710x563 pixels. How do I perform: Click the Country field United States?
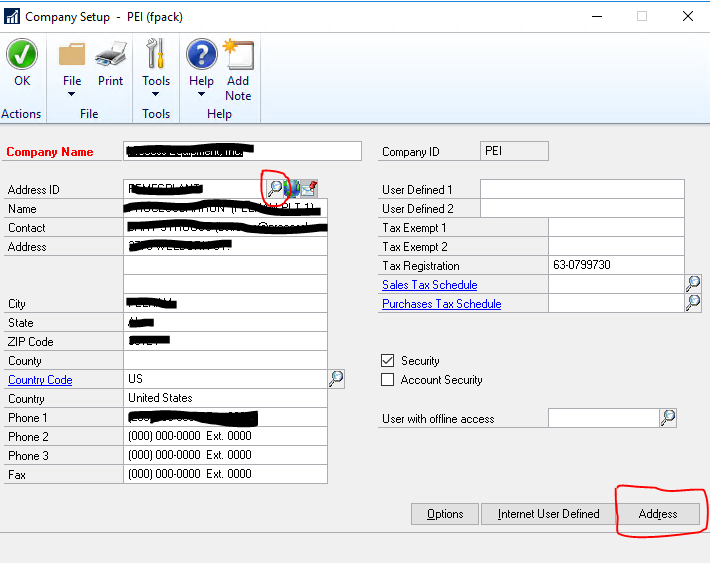225,398
